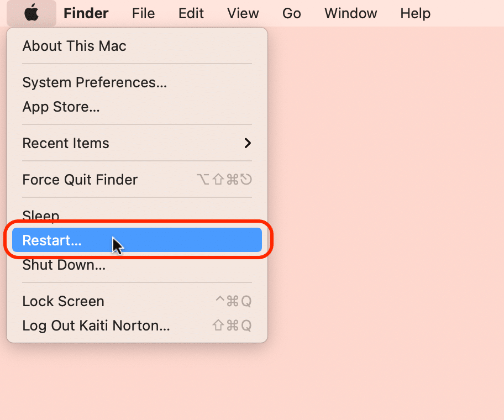Put the Mac to Sleep
The width and height of the screenshot is (504, 420).
41,214
